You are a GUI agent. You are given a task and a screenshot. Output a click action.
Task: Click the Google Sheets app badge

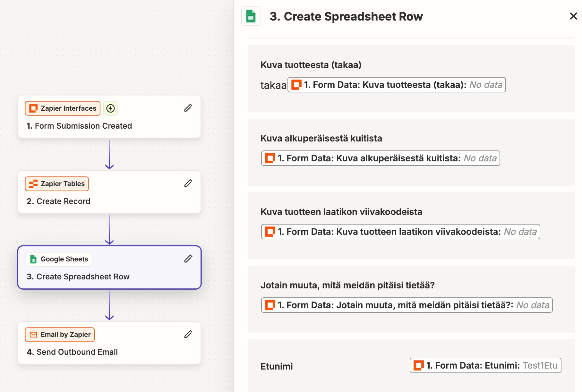(59, 259)
